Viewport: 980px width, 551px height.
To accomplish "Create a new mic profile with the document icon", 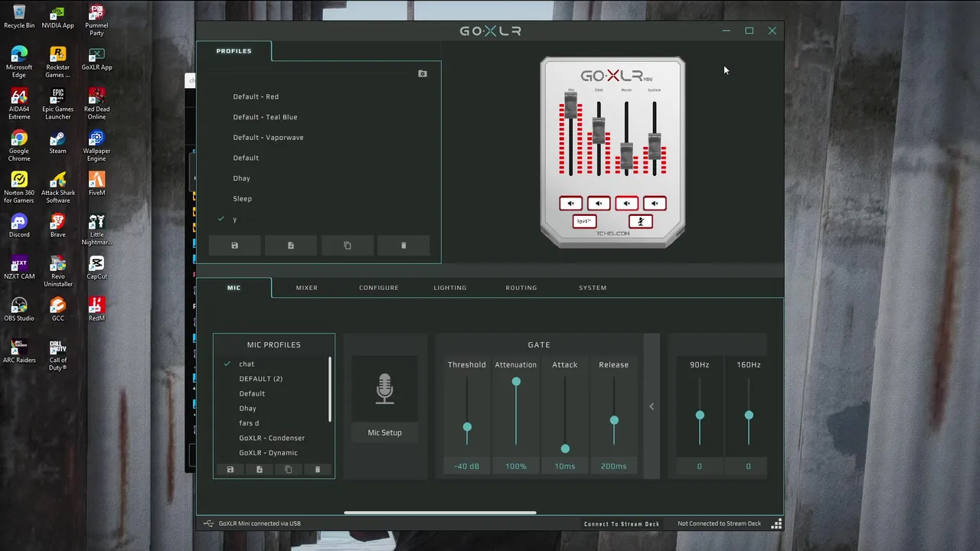I will click(x=259, y=469).
